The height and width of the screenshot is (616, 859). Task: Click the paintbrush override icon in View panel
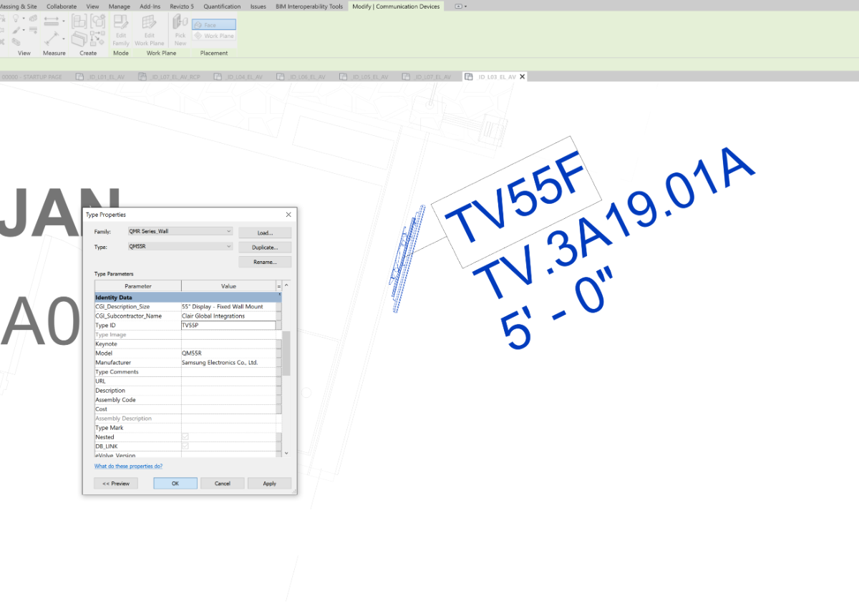click(14, 31)
